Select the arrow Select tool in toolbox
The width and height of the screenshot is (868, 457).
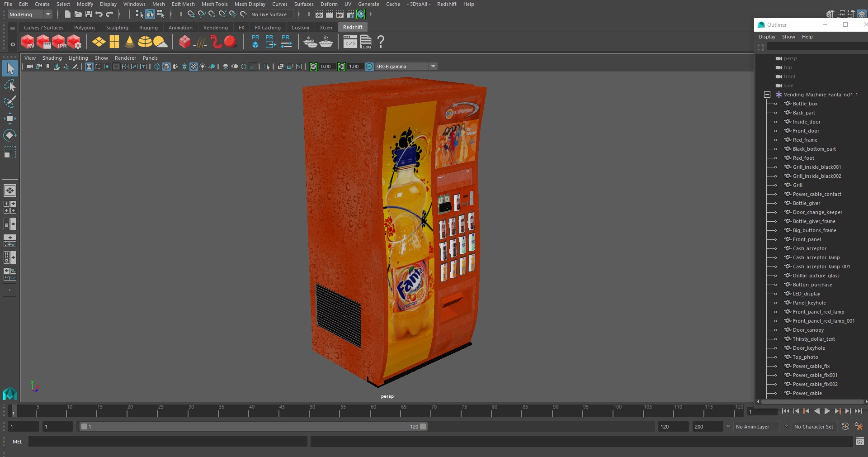pyautogui.click(x=10, y=68)
